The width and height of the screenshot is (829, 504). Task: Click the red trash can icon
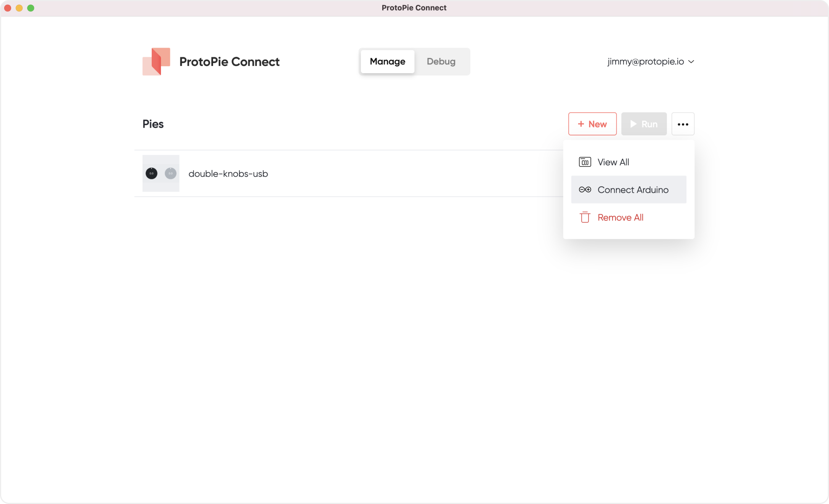click(x=585, y=217)
